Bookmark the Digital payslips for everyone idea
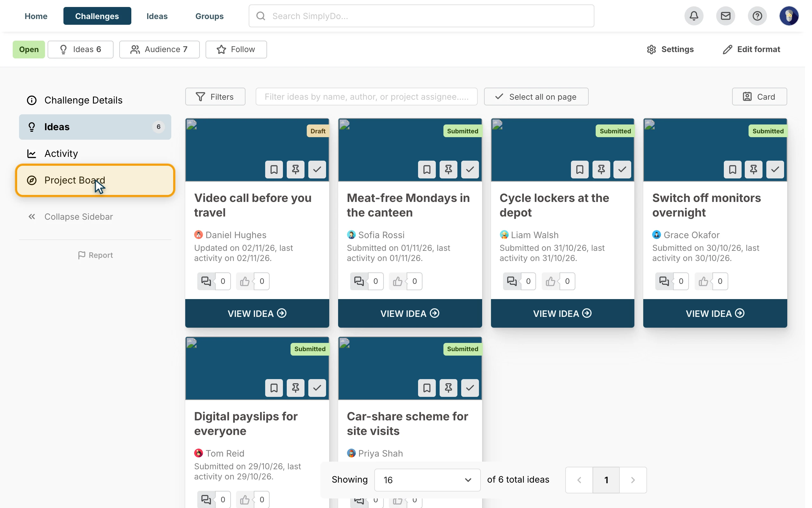The height and width of the screenshot is (508, 812). coord(274,388)
